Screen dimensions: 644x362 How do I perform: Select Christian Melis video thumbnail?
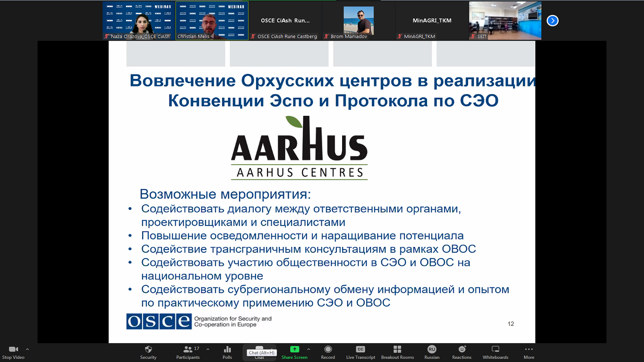click(212, 21)
